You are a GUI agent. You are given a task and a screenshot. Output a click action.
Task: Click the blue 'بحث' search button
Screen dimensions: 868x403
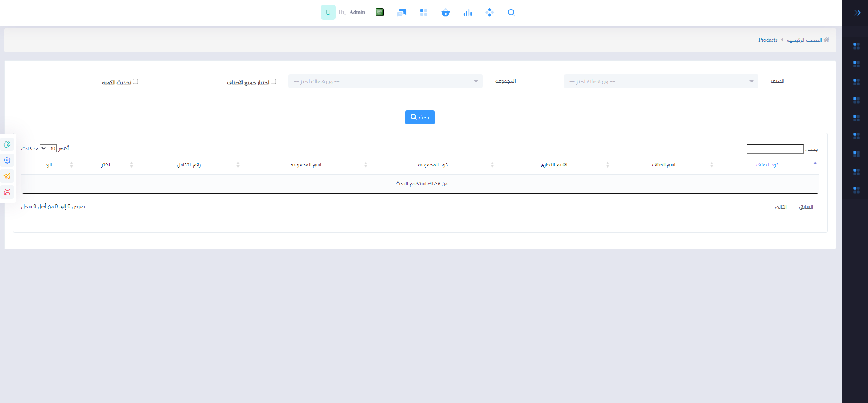coord(420,117)
